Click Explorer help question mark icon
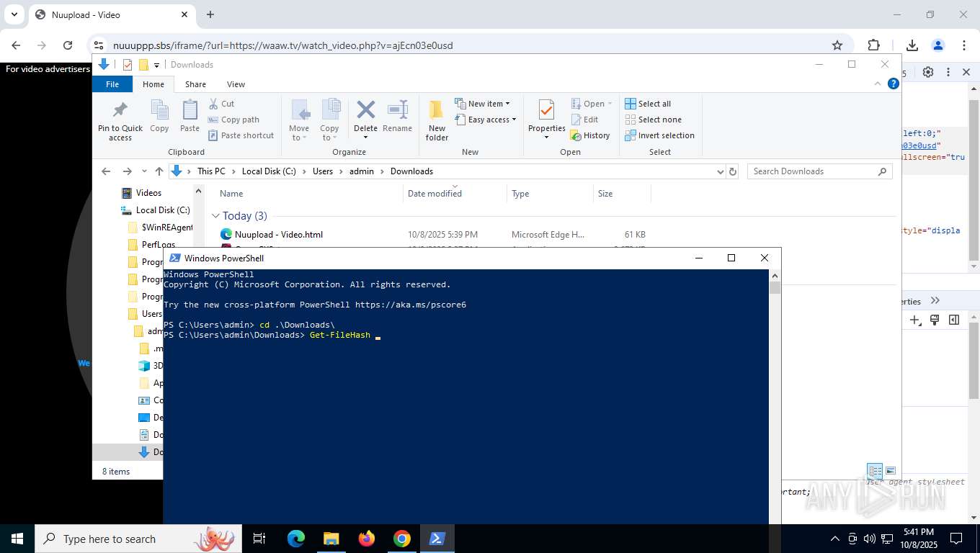Viewport: 980px width, 553px height. (x=894, y=84)
